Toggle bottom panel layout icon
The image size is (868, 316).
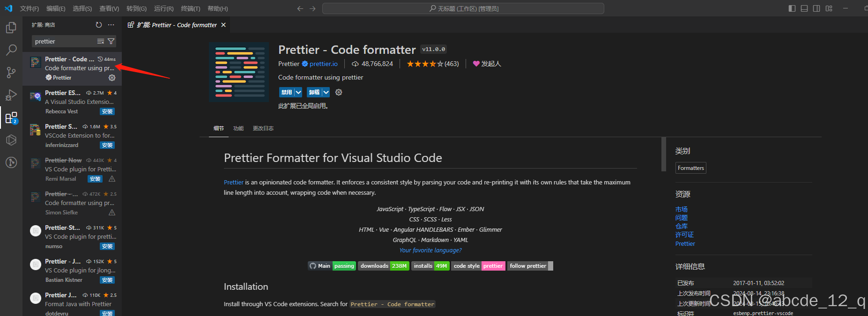click(804, 8)
